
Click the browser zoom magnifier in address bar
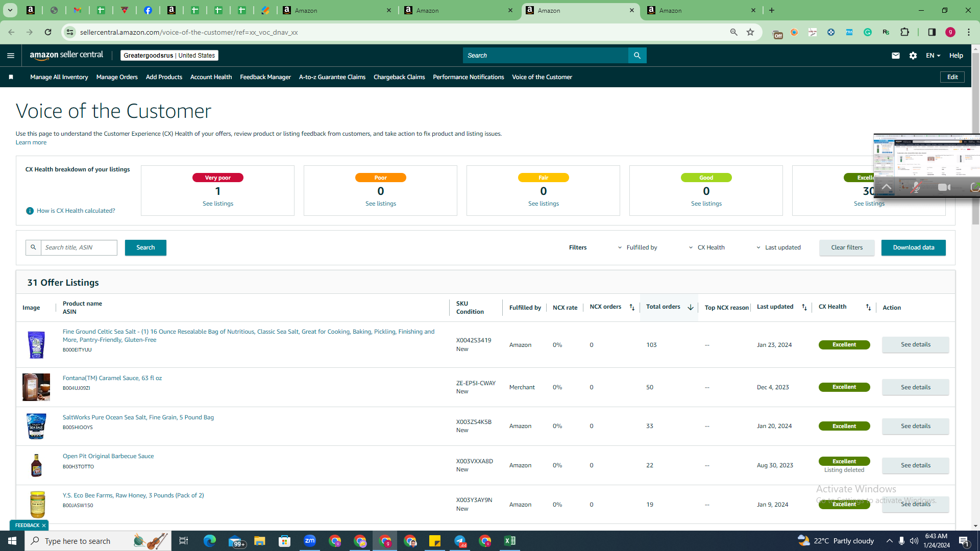coord(734,32)
